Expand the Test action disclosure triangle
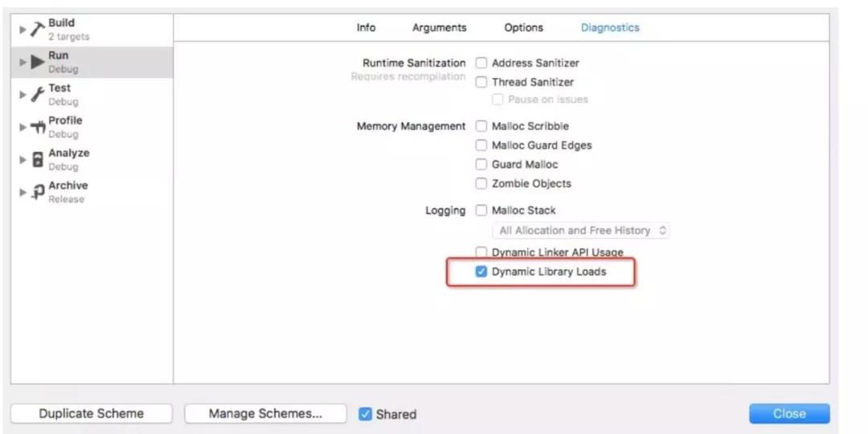The image size is (868, 434). [23, 95]
